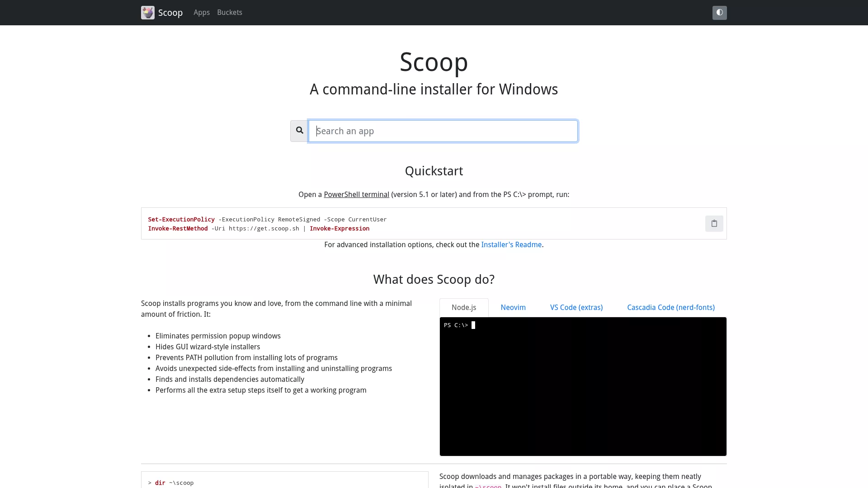Click the Invoke-RestMethod command line
868x488 pixels.
tap(259, 229)
